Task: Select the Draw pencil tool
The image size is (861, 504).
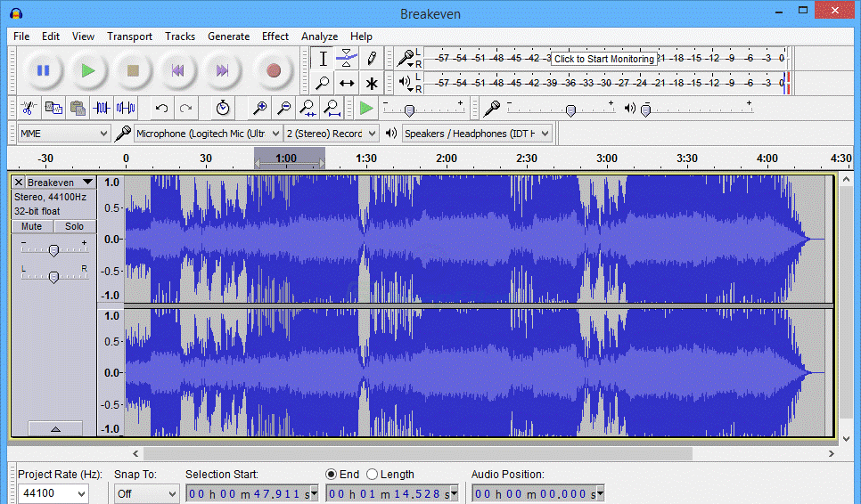Action: pyautogui.click(x=371, y=59)
